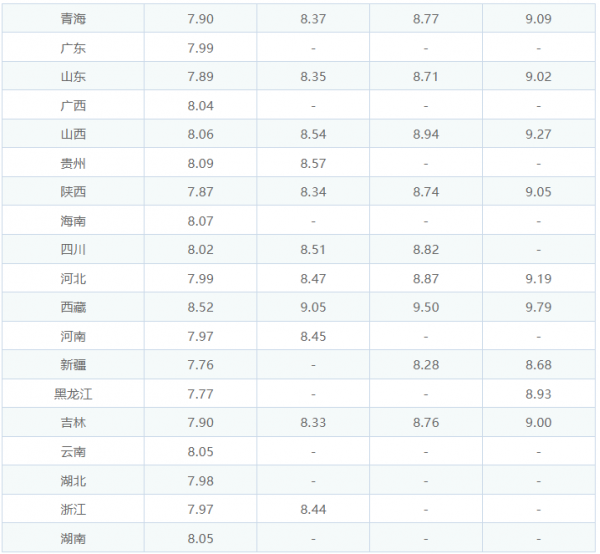Select the 8.93 value in 黑龙江 row
Viewport: 600px width, 554px height.
point(538,394)
